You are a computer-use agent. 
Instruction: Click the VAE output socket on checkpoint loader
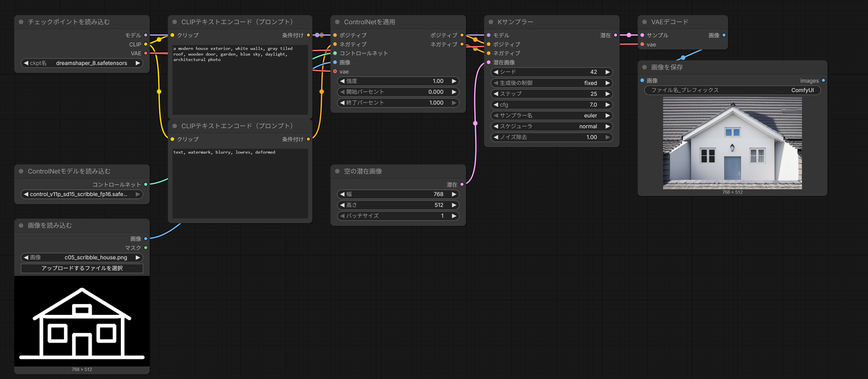click(x=146, y=53)
